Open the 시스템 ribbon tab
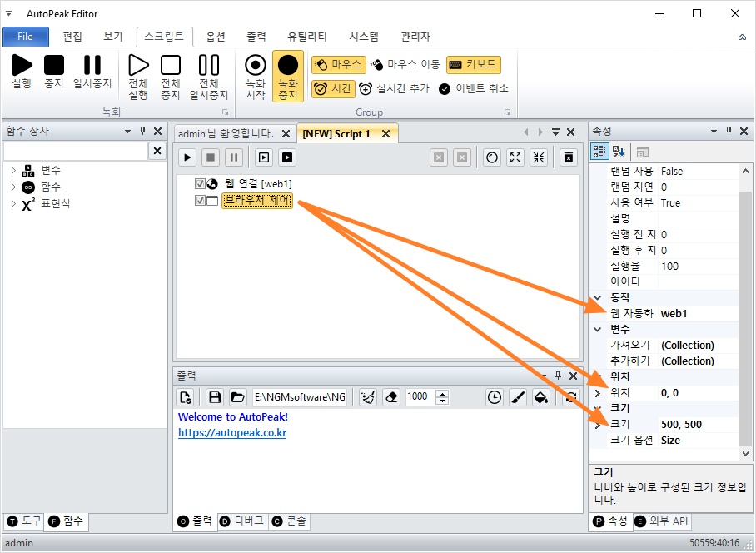This screenshot has width=756, height=553. [364, 37]
